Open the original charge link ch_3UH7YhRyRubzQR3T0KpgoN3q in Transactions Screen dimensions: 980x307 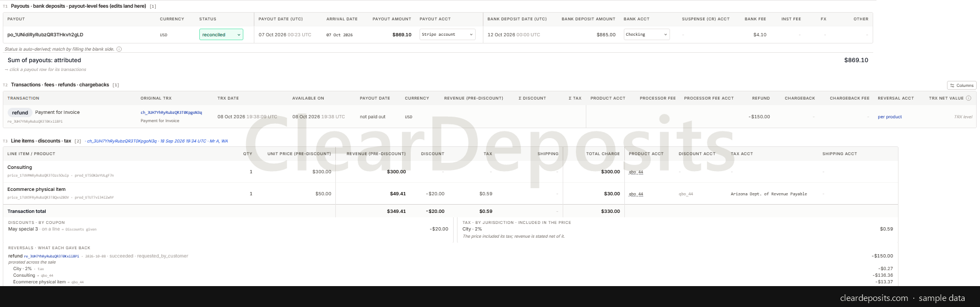[171, 112]
